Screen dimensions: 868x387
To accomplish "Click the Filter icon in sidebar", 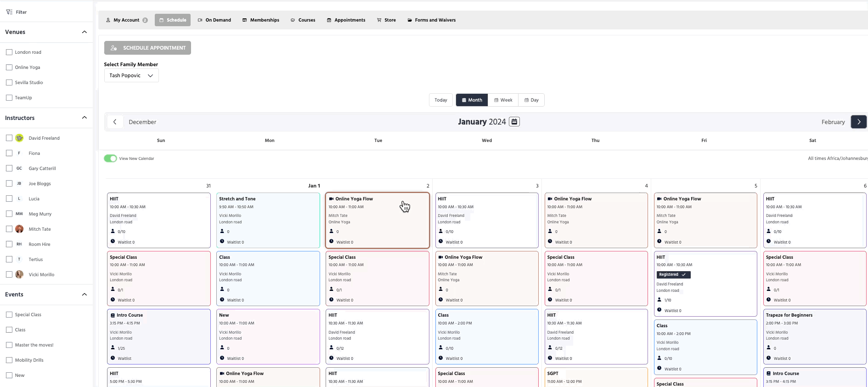I will pos(9,12).
